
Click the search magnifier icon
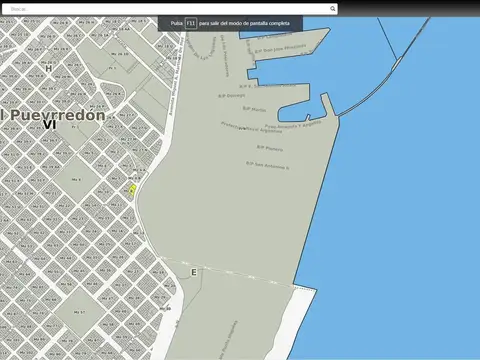(x=332, y=9)
